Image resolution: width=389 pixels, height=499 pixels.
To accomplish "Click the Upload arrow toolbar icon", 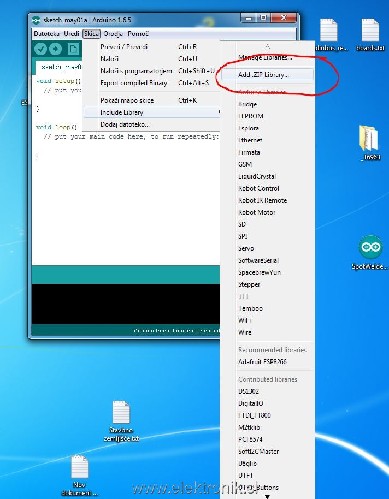I will 55,49.
